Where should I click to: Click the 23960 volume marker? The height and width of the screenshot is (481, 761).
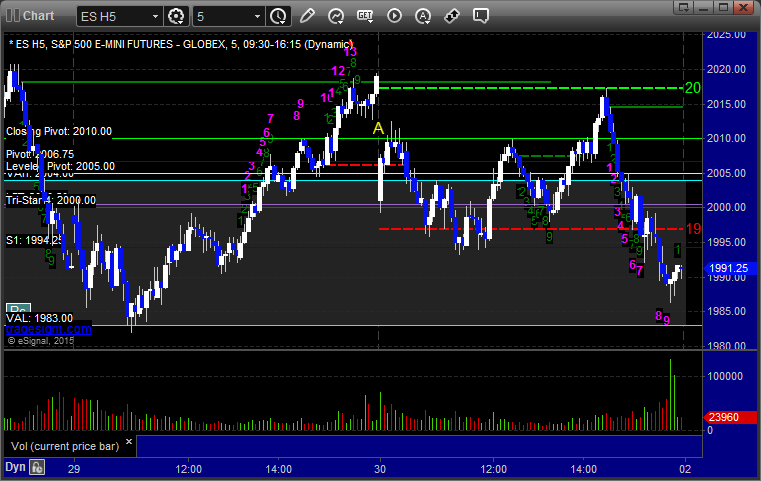[729, 417]
